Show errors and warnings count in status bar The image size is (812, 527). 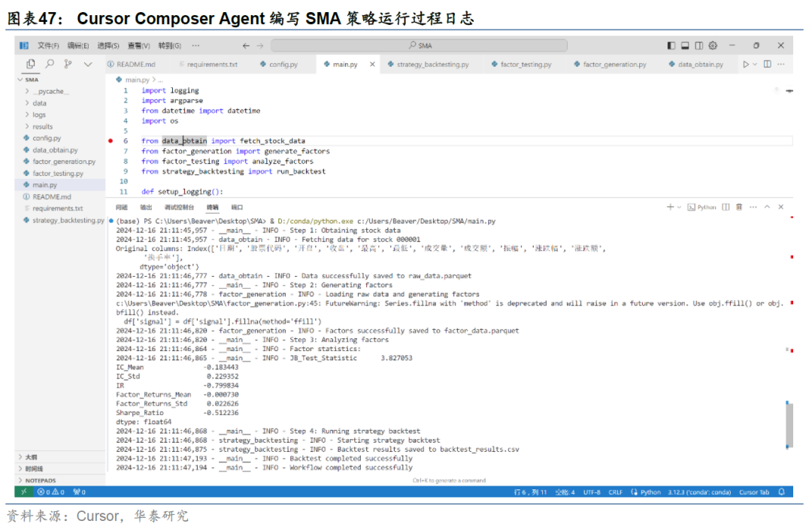point(51,492)
